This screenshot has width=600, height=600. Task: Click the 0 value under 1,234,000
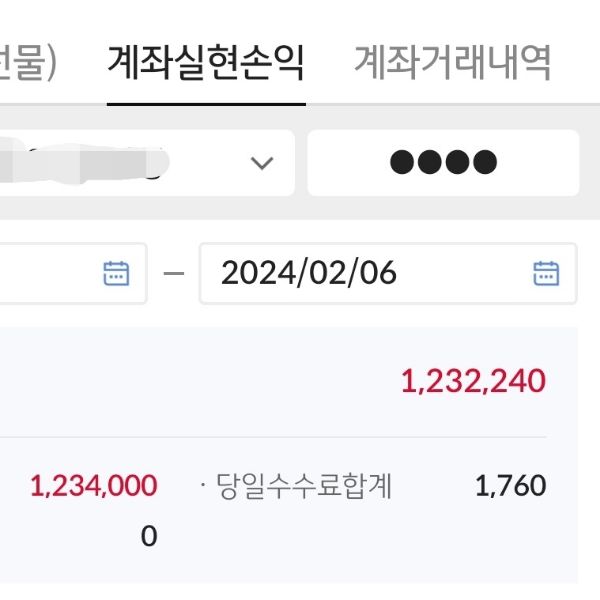149,537
